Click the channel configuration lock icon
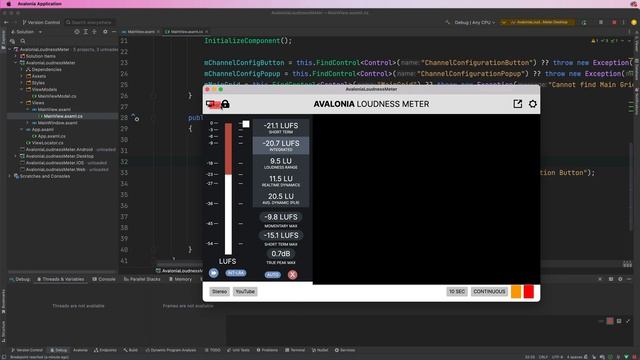 (x=225, y=104)
